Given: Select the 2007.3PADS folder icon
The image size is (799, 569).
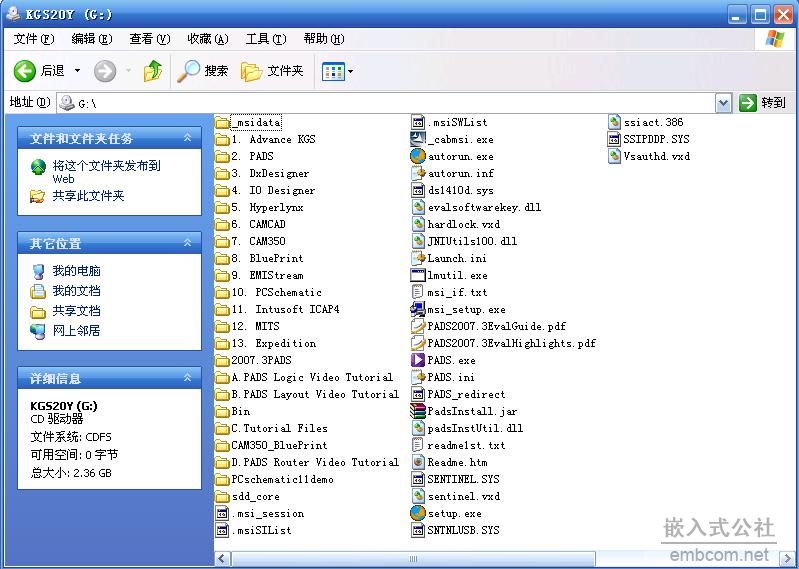Looking at the screenshot, I should click(x=222, y=360).
